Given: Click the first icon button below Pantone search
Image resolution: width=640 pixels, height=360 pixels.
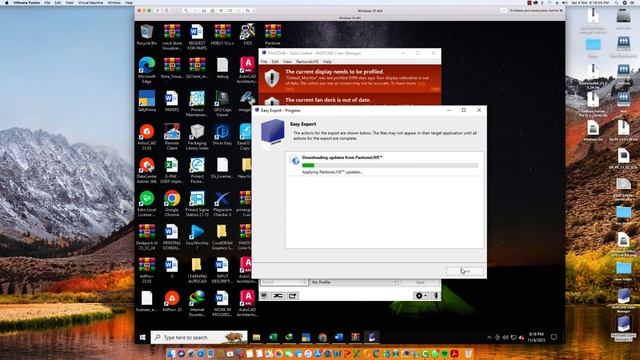Looking at the screenshot, I should 264,296.
